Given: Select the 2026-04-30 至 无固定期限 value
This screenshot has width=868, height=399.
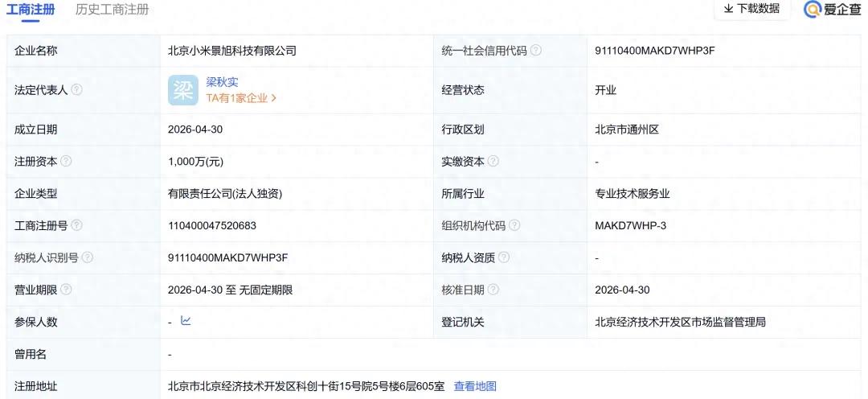Looking at the screenshot, I should [x=231, y=290].
